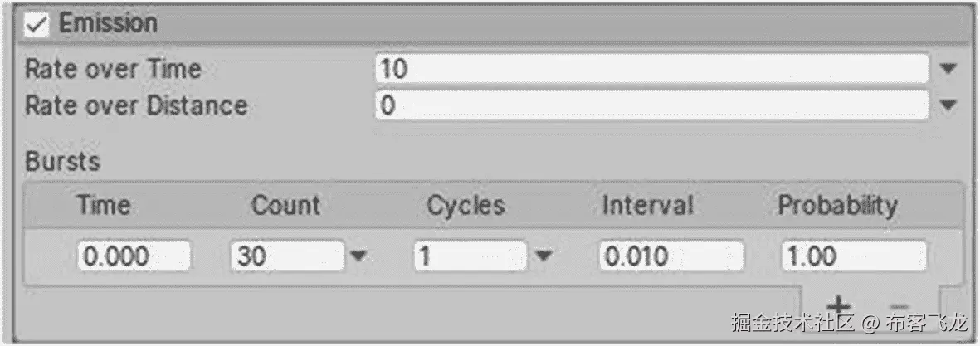980x346 pixels.
Task: Toggle the Emission module checkbox
Action: (x=37, y=24)
